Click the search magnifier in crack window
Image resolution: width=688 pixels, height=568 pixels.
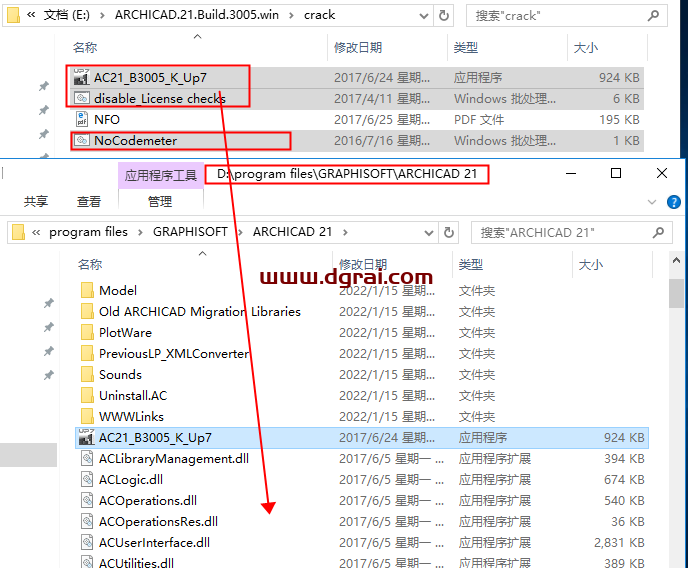(653, 16)
